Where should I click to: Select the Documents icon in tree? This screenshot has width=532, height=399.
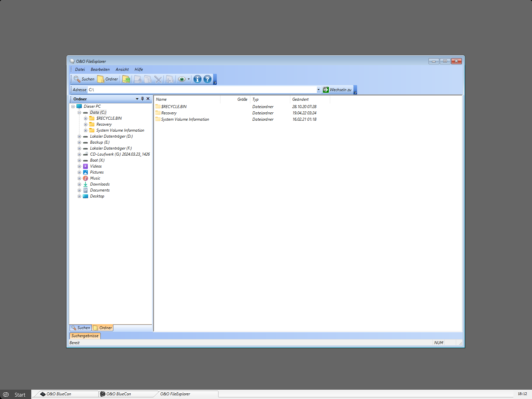coord(85,190)
